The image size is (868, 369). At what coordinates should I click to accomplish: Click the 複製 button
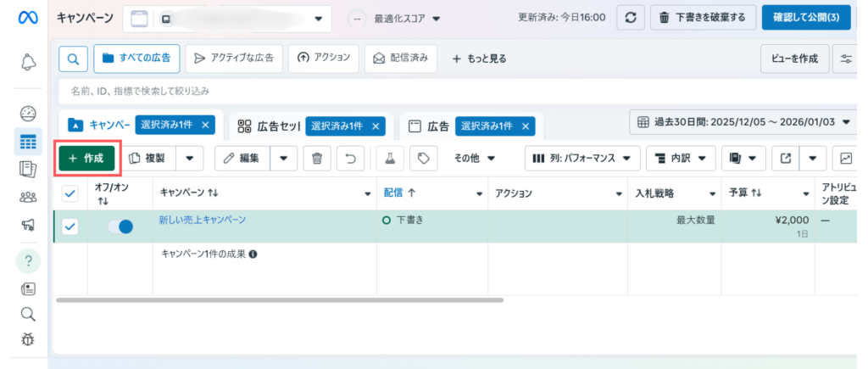149,158
